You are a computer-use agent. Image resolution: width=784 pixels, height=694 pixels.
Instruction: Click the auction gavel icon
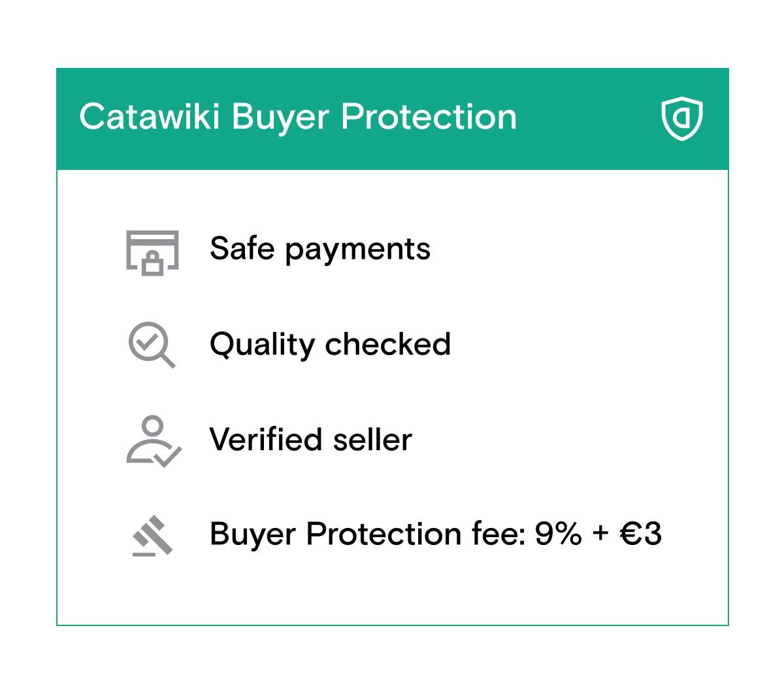(x=152, y=536)
